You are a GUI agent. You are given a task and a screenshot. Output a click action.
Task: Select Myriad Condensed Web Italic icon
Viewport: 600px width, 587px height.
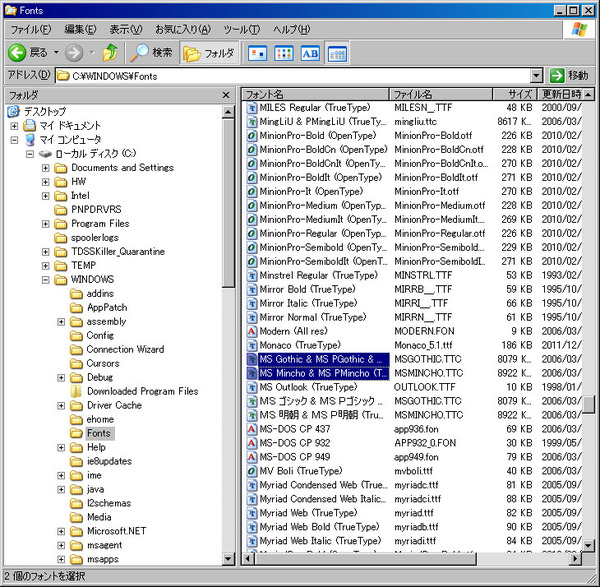coord(251,499)
